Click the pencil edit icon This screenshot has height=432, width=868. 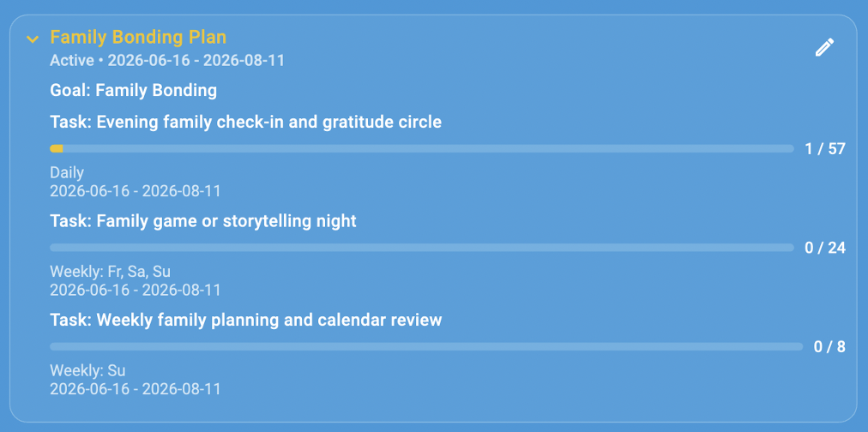point(824,47)
